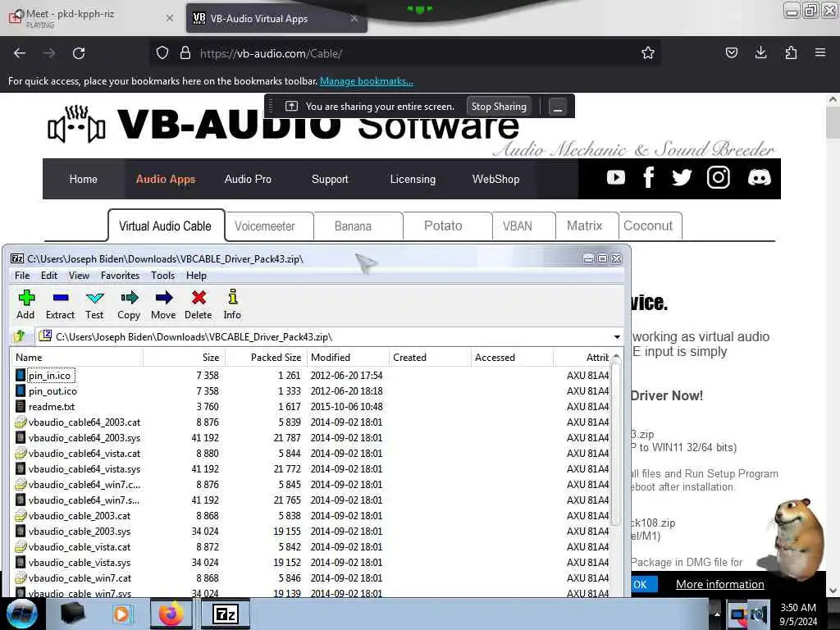
Task: Open YouTube icon on VB-Audio site
Action: (x=616, y=177)
